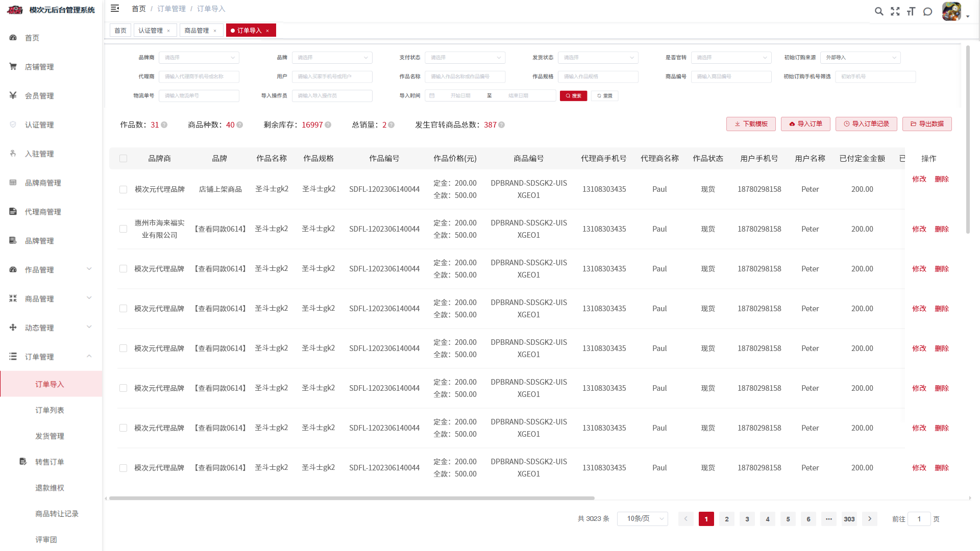
Task: Open the header search magnifier icon
Action: point(879,11)
